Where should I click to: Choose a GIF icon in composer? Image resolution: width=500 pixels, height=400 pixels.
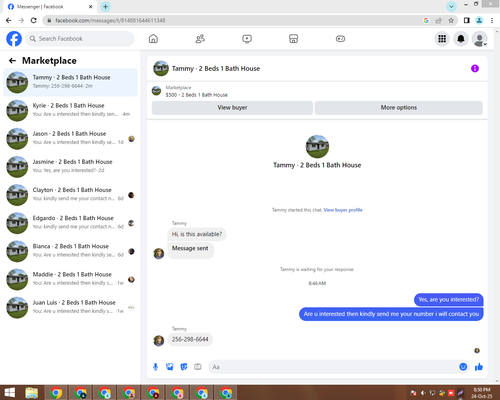click(198, 367)
